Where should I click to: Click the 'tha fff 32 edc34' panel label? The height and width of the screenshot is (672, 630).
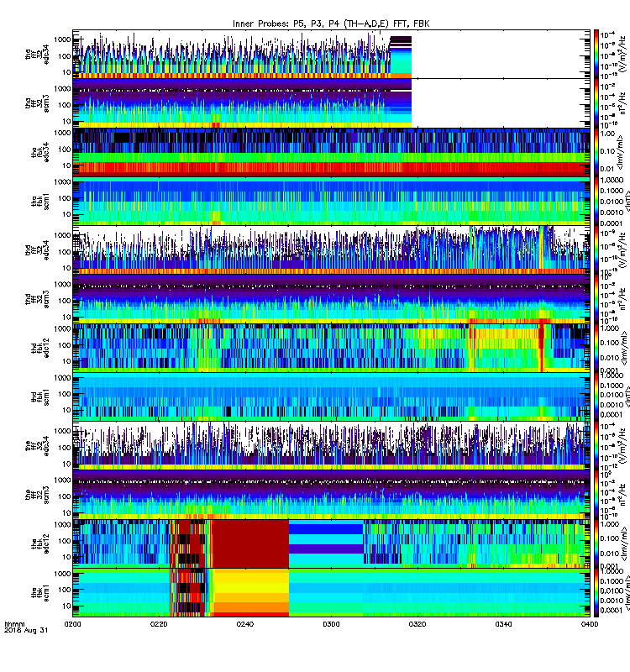click(37, 54)
